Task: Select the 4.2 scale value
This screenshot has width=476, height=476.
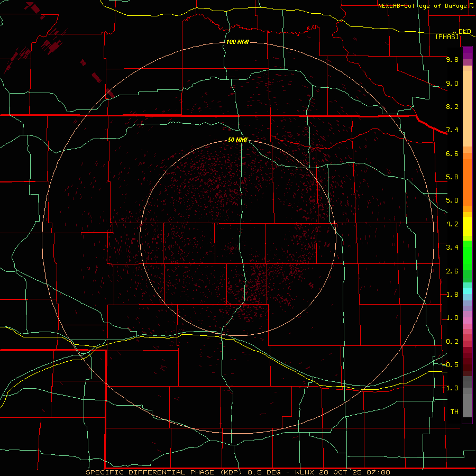Action: 452,224
